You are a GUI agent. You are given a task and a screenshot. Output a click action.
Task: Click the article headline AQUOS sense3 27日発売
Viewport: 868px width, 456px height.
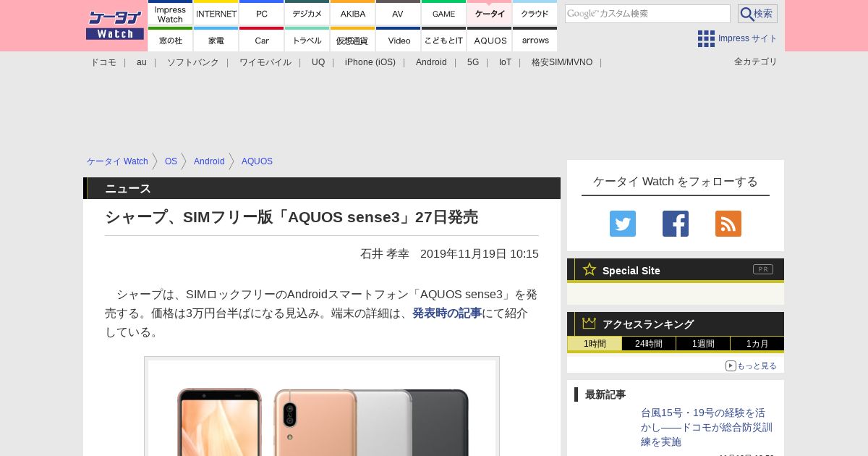click(292, 217)
